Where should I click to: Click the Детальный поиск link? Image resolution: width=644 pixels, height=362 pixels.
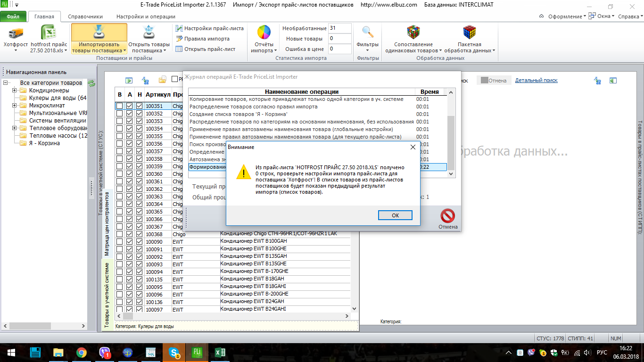point(536,81)
